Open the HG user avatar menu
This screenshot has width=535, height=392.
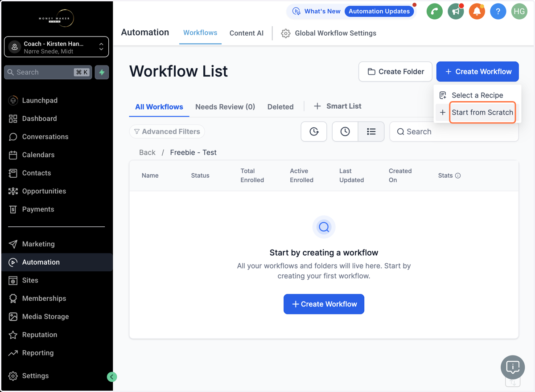pos(519,12)
